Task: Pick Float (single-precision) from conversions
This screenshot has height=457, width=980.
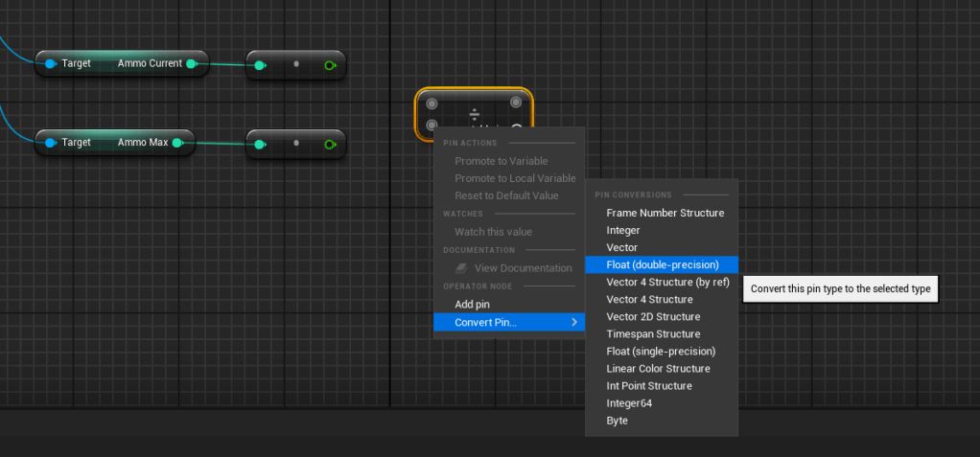Action: point(661,351)
